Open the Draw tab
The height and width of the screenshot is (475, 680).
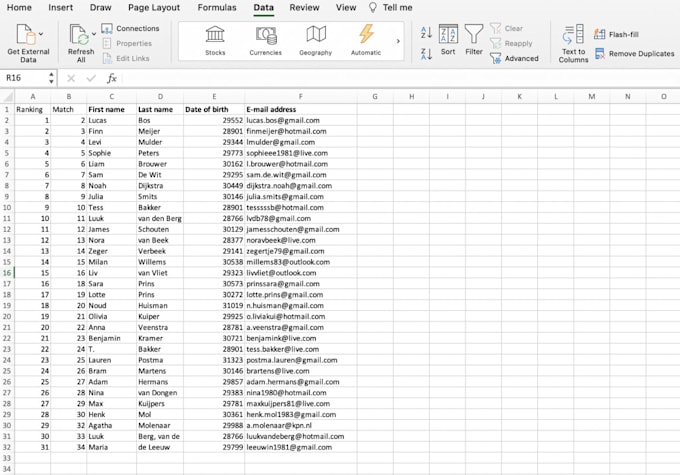point(101,7)
